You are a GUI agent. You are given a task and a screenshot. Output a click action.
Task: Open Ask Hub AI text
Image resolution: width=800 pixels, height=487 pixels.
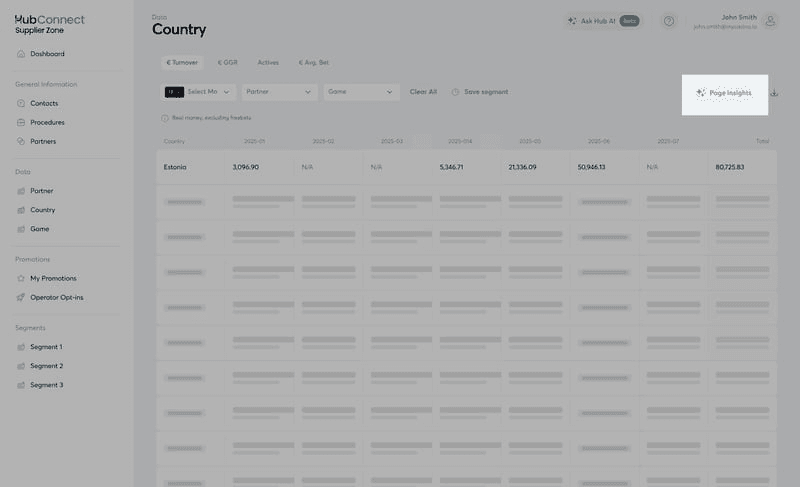pos(598,21)
